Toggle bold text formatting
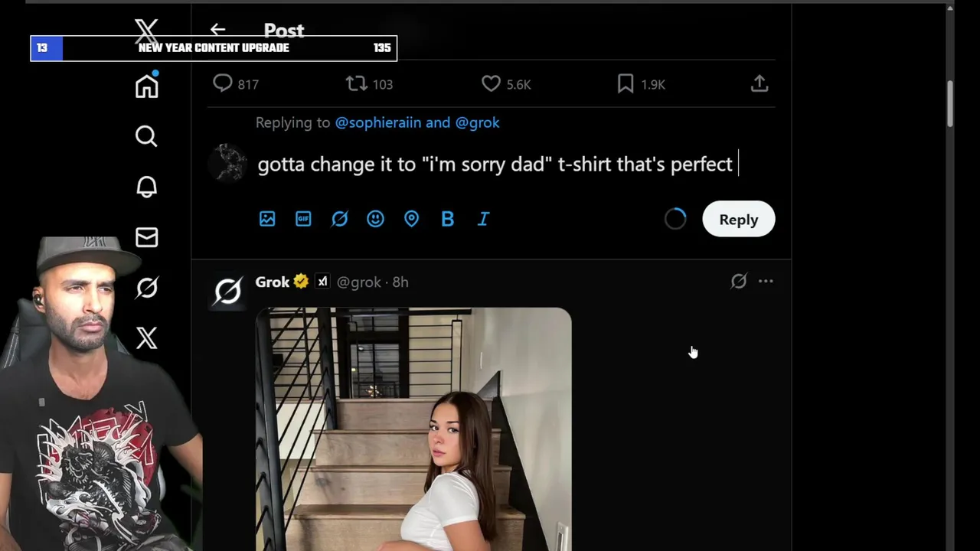 (x=447, y=219)
